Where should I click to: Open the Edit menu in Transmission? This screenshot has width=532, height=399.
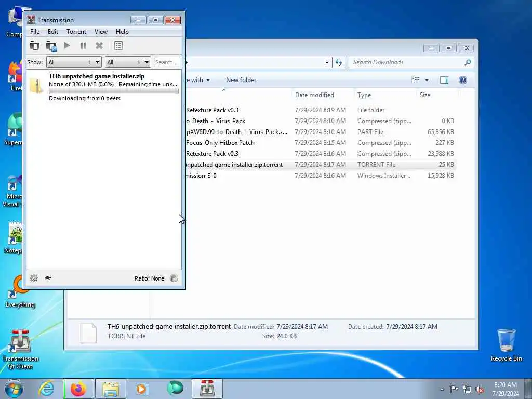click(x=52, y=32)
